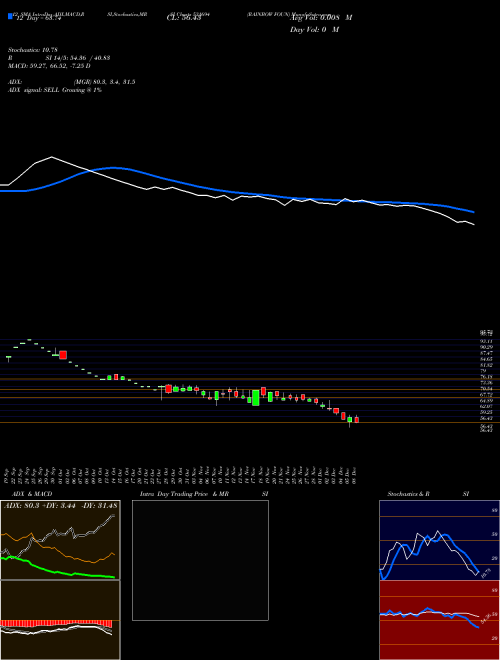Screen dimensions: 500x660
Task: Select the ADX: 80.3 +DY: 3.44 -DY: 31.48 header
Action: pos(61,506)
